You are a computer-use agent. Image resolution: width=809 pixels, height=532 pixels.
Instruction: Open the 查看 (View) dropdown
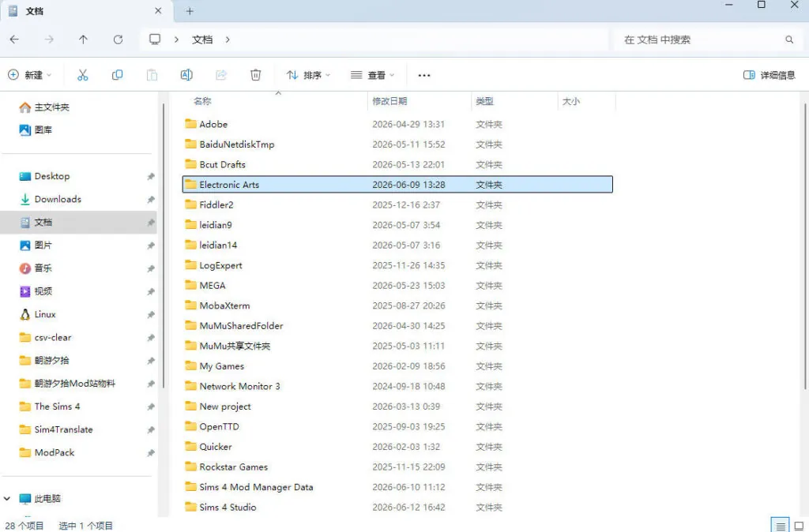[x=373, y=75]
